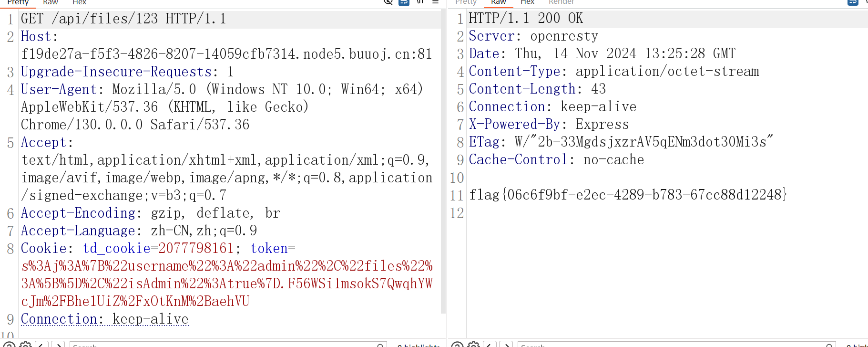Click line number 11 in response gutter
Screen dimensions: 868x347
457,195
